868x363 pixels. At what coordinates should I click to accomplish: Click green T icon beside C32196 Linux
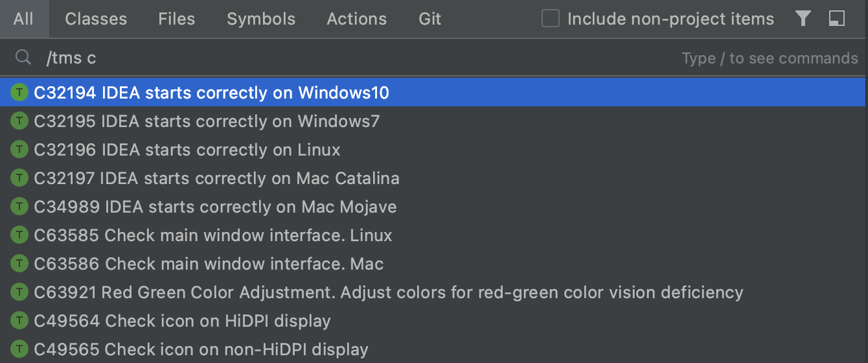20,150
